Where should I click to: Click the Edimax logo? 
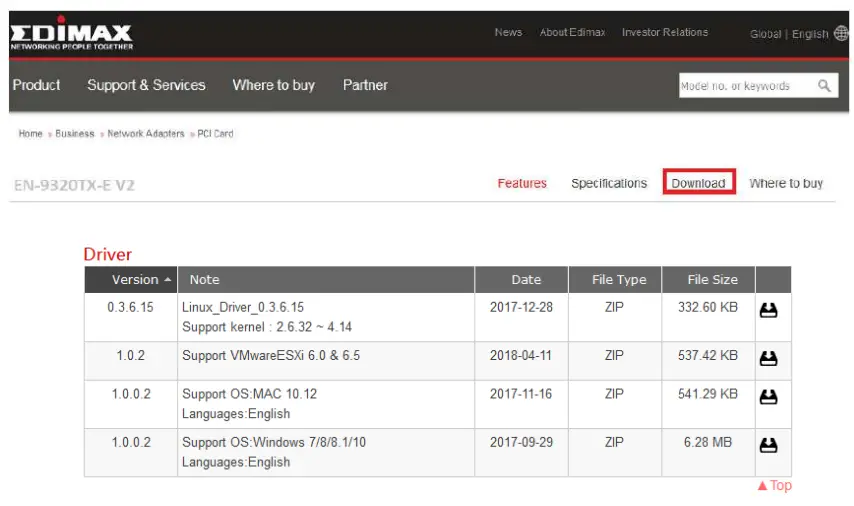coord(71,34)
